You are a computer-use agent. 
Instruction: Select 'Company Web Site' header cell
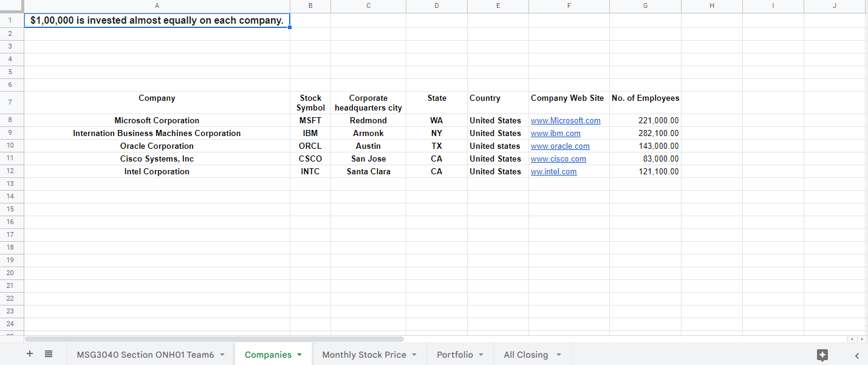coord(569,103)
